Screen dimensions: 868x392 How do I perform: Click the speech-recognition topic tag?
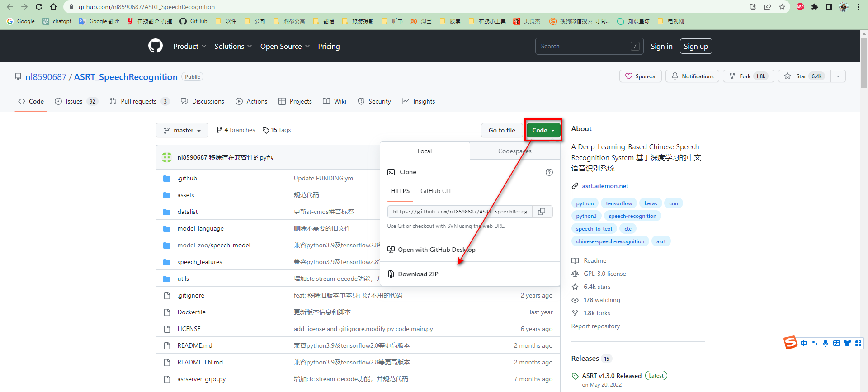click(632, 216)
